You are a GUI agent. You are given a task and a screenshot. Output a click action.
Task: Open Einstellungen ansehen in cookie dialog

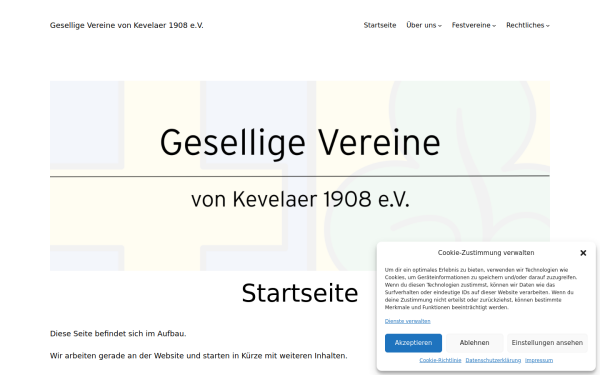pos(547,343)
